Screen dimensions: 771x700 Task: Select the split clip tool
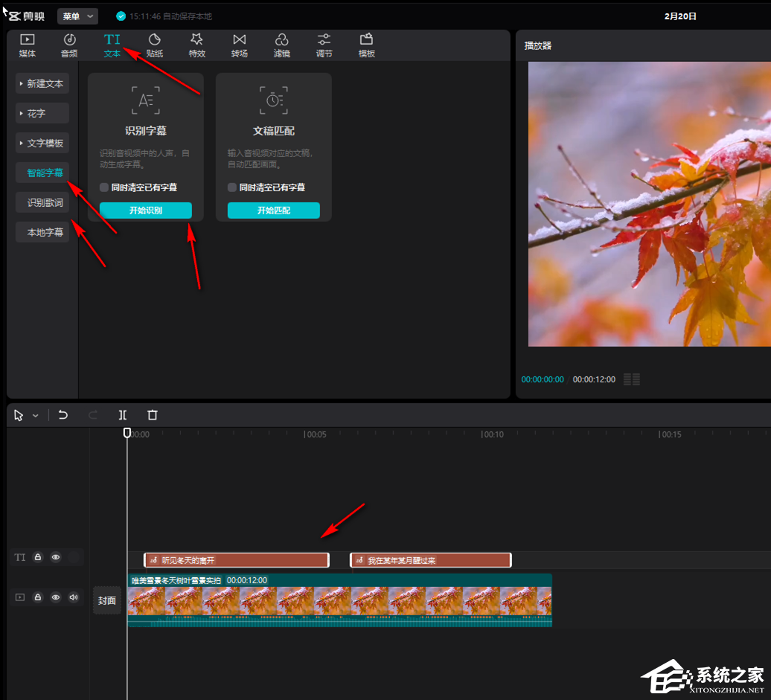(x=123, y=415)
